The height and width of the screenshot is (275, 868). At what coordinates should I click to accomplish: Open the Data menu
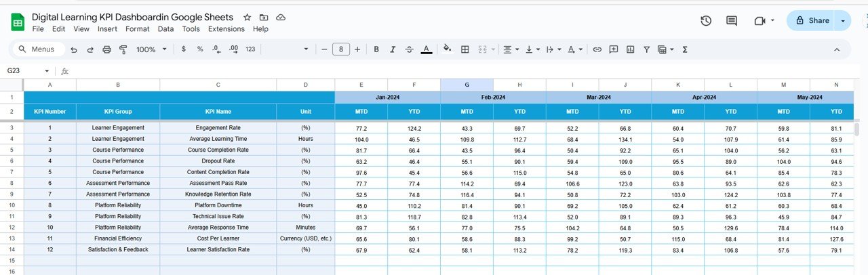(165, 29)
